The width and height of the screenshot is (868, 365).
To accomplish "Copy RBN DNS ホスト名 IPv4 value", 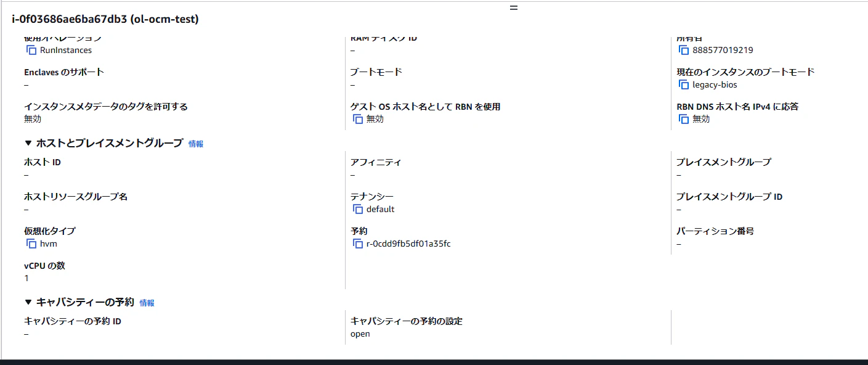I will pos(684,119).
